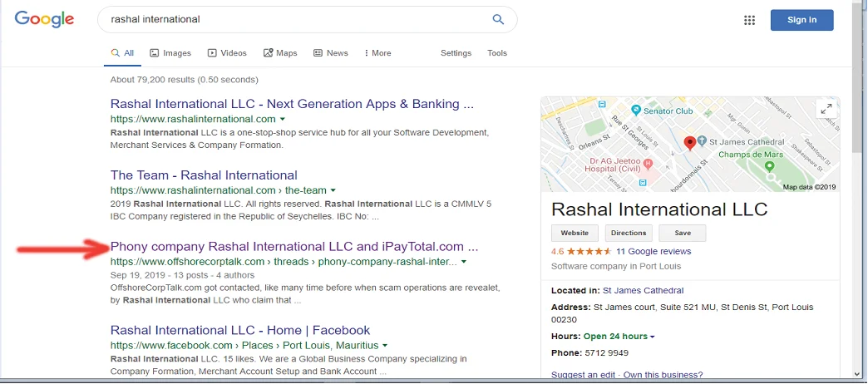Open Rashal International LLC Facebook result
The image size is (868, 384).
pos(240,330)
